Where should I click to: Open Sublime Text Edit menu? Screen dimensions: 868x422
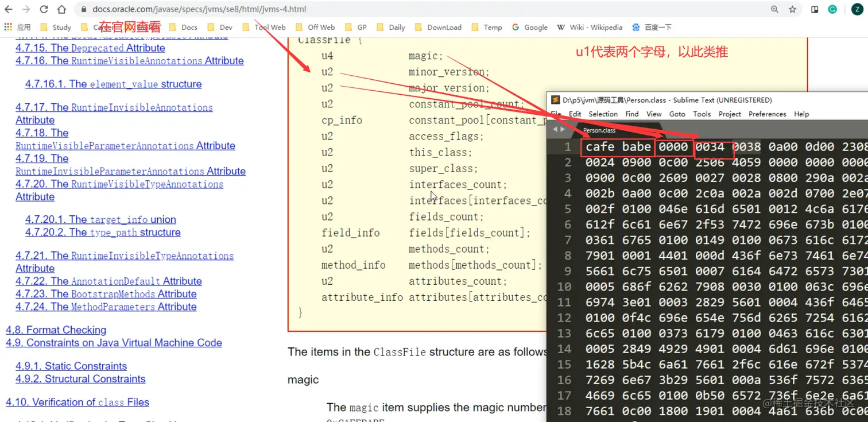(x=575, y=114)
